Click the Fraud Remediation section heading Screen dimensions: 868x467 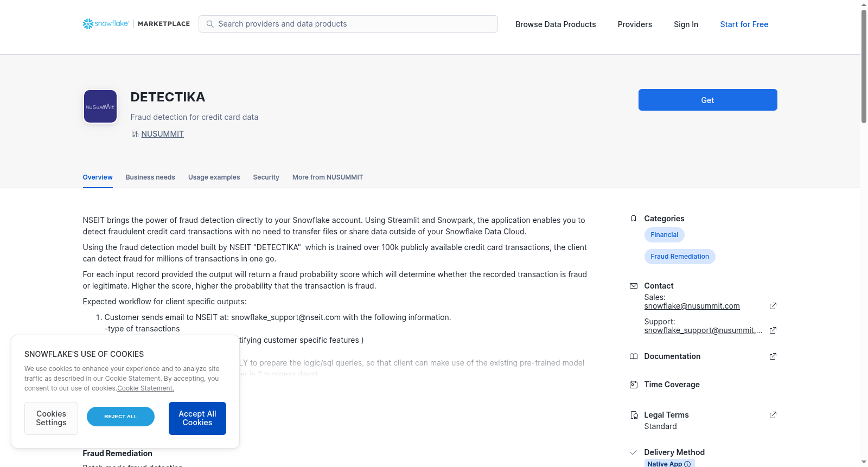[x=117, y=453]
